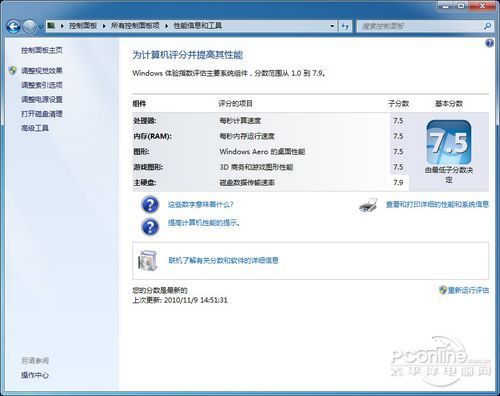
Task: Click the question icon beside 这些数字意味着什么
Action: point(150,204)
